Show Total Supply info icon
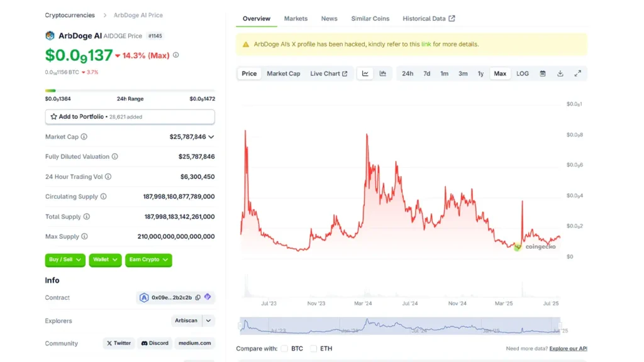The width and height of the screenshot is (644, 362). tap(87, 216)
